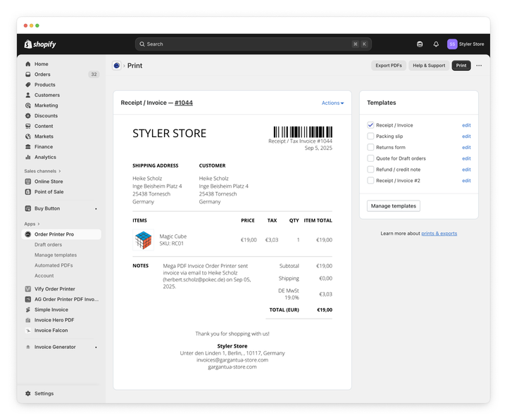Open Manage templates in the sidebar

click(x=56, y=255)
